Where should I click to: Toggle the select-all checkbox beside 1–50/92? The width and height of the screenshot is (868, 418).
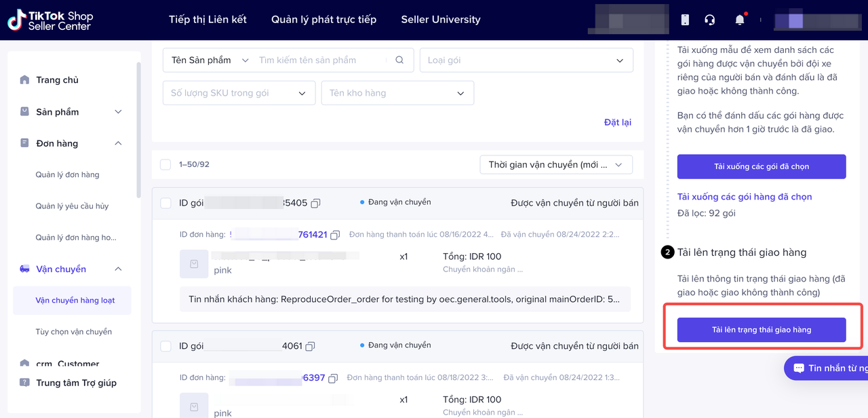(165, 165)
